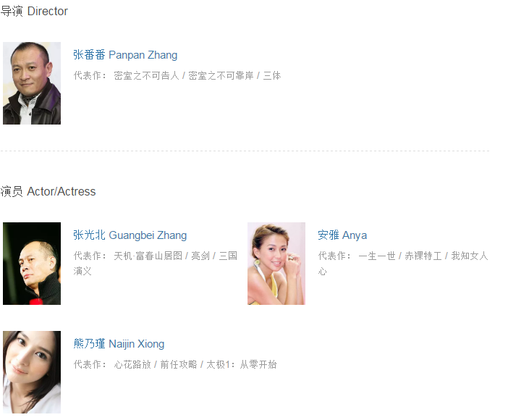Open the work 三体
This screenshot has height=420, width=508.
[x=272, y=75]
